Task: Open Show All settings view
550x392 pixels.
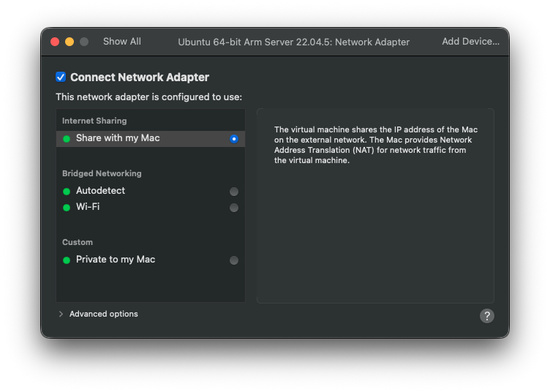Action: point(122,42)
